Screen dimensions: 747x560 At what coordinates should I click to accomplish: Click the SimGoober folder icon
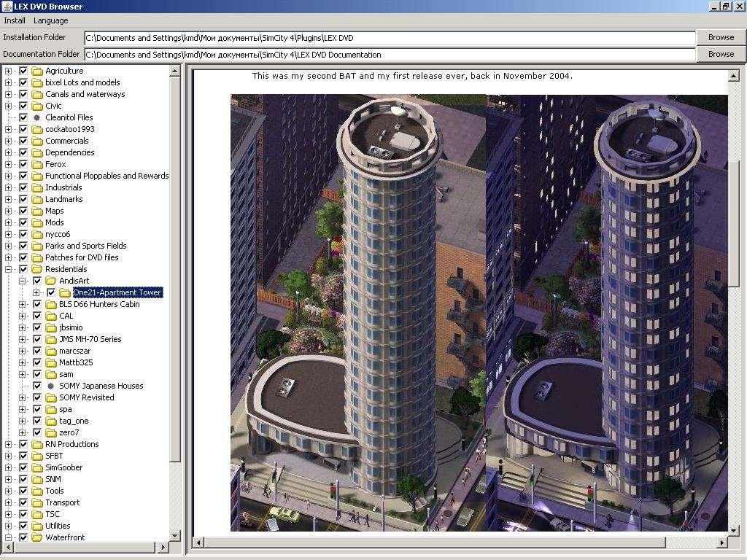click(x=37, y=467)
